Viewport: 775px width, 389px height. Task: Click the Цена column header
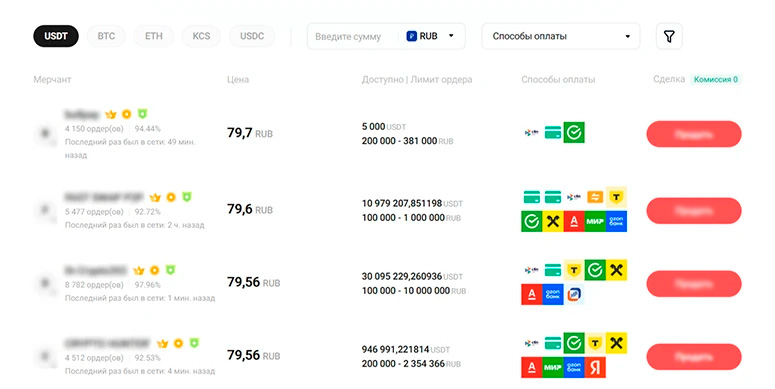238,80
